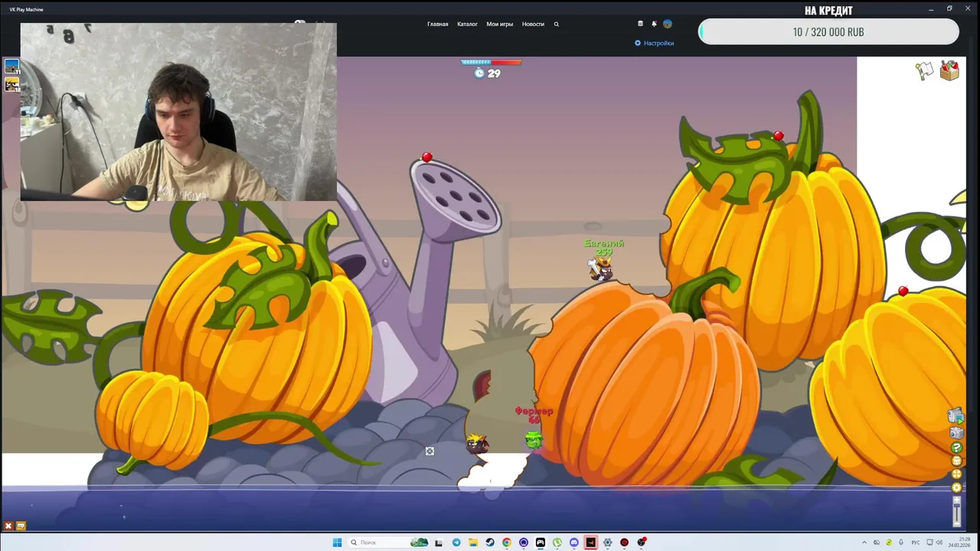Image resolution: width=980 pixels, height=551 pixels.
Task: Select the first weapon slot with blue icon
Action: click(11, 67)
